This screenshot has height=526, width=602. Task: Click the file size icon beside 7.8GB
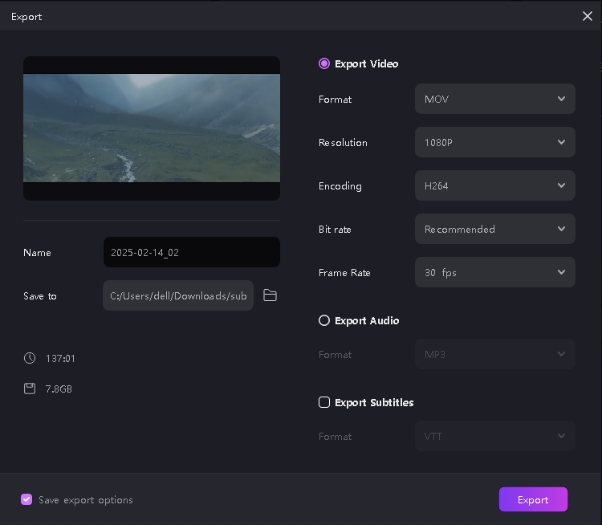coord(30,389)
